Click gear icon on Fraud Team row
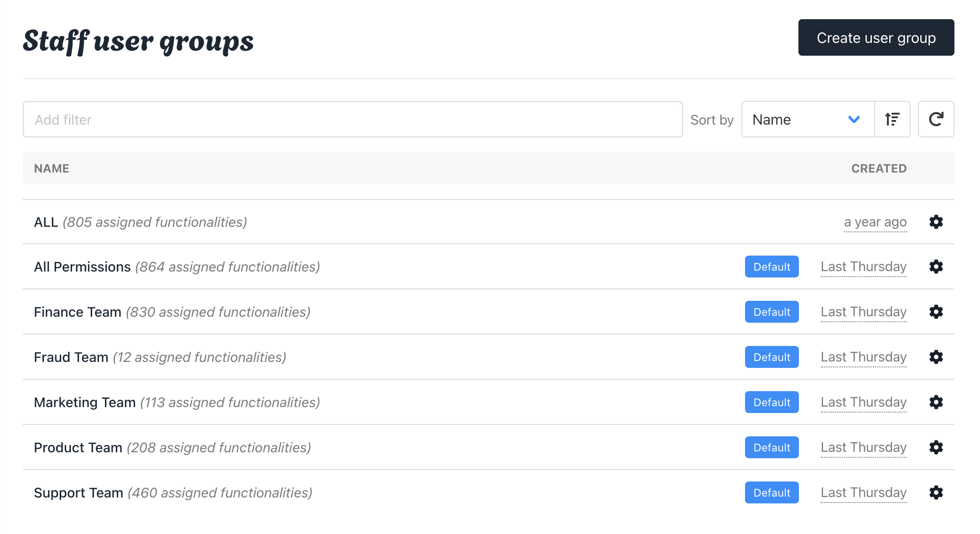Viewport: 980px width, 534px height. tap(936, 357)
